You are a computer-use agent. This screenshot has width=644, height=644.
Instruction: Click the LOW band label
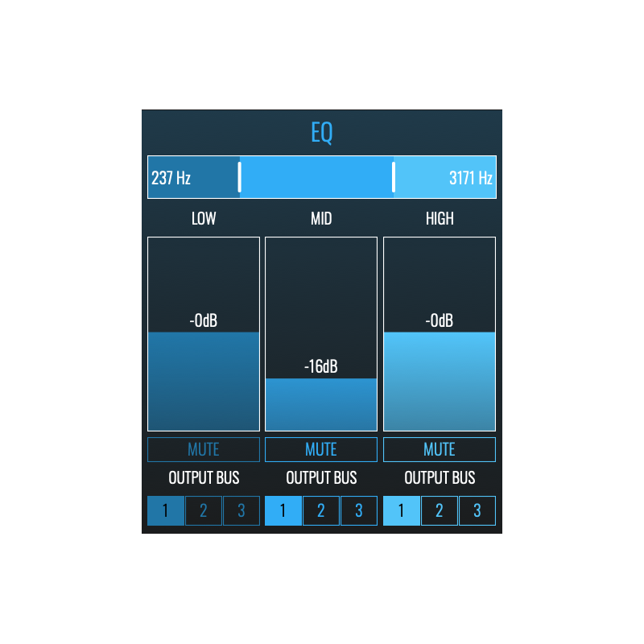pyautogui.click(x=203, y=218)
